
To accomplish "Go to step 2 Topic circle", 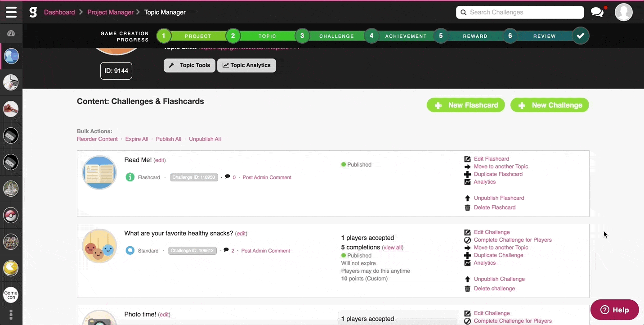I will [x=233, y=36].
